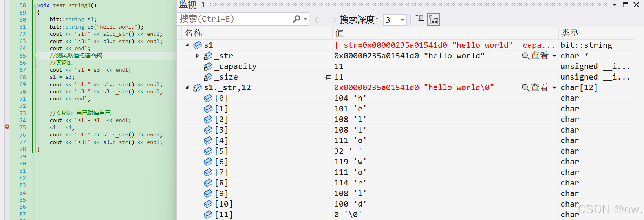Click the _capacity value 11

coord(339,66)
